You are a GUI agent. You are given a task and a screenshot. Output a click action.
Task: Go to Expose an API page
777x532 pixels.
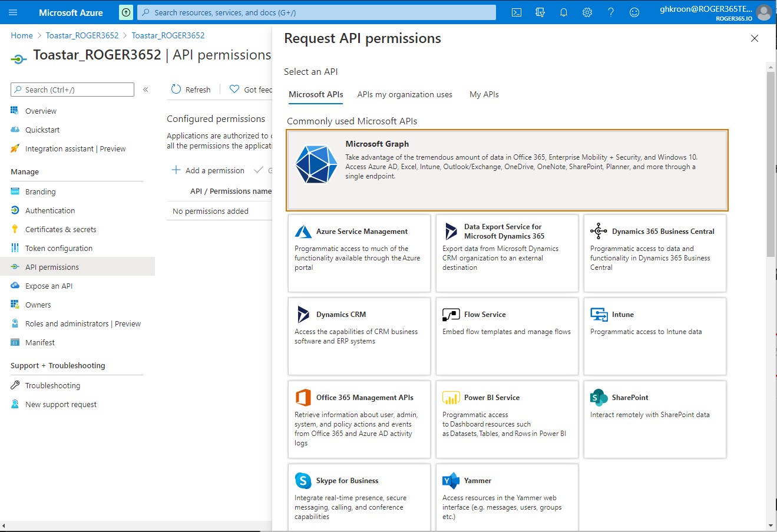point(49,286)
